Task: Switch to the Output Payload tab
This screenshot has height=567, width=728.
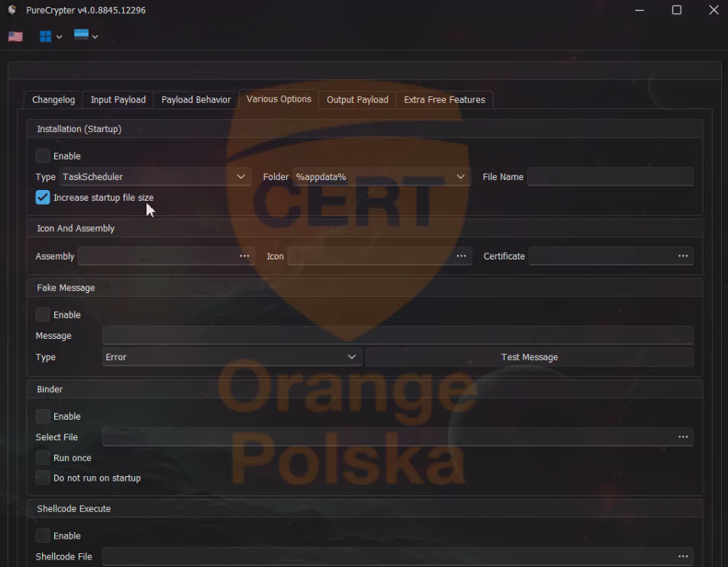Action: click(357, 100)
